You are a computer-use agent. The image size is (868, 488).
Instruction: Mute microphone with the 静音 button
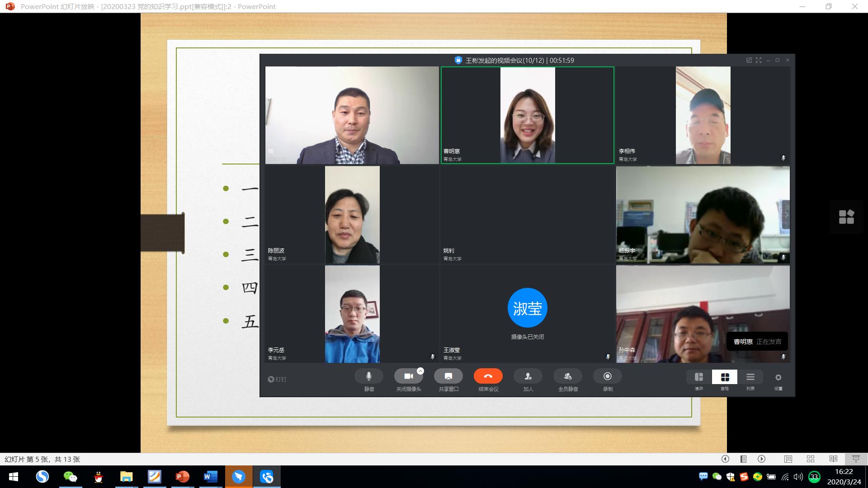[369, 376]
